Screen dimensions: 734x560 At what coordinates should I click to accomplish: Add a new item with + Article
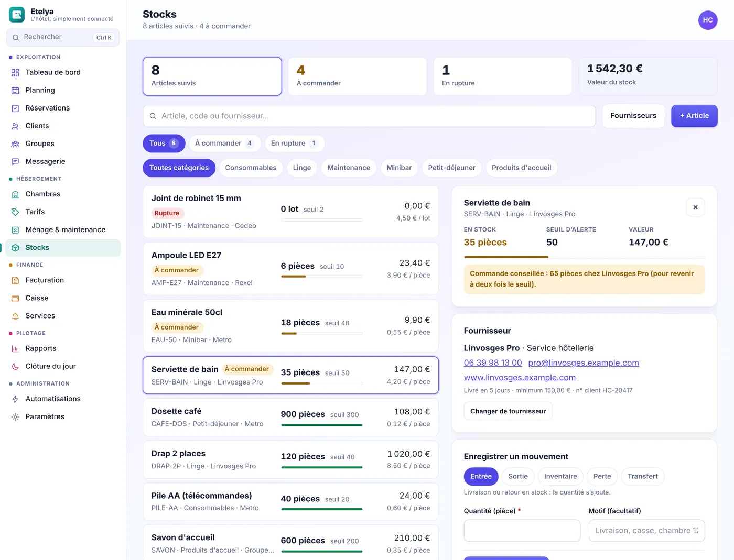(x=694, y=116)
